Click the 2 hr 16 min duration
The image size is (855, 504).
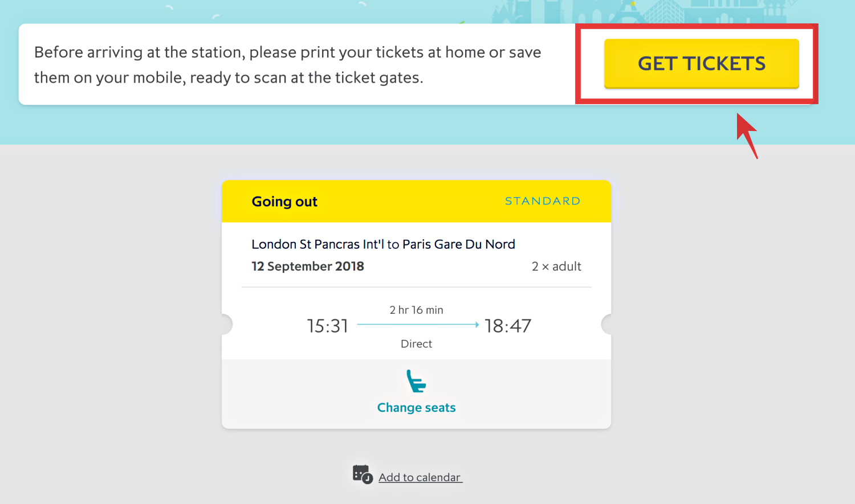[x=416, y=310]
